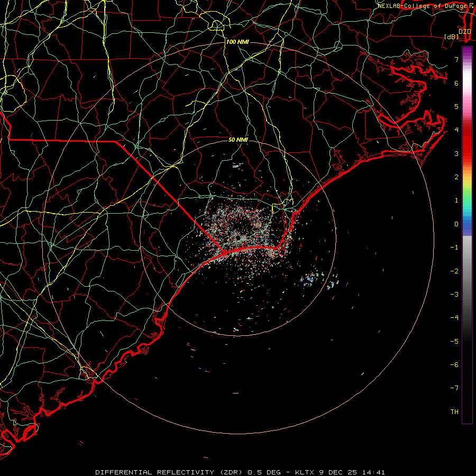Click the scale value 0
This screenshot has height=476, width=476.
[x=456, y=224]
